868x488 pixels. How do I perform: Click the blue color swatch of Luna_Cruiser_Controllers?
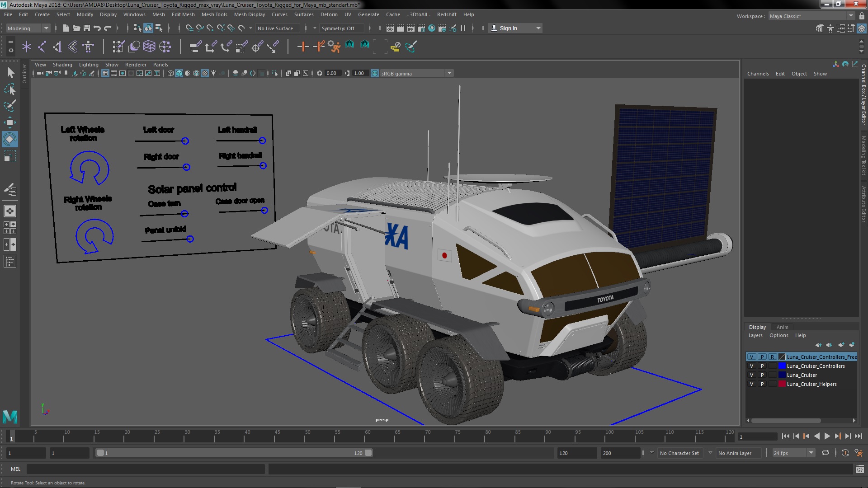[782, 366]
